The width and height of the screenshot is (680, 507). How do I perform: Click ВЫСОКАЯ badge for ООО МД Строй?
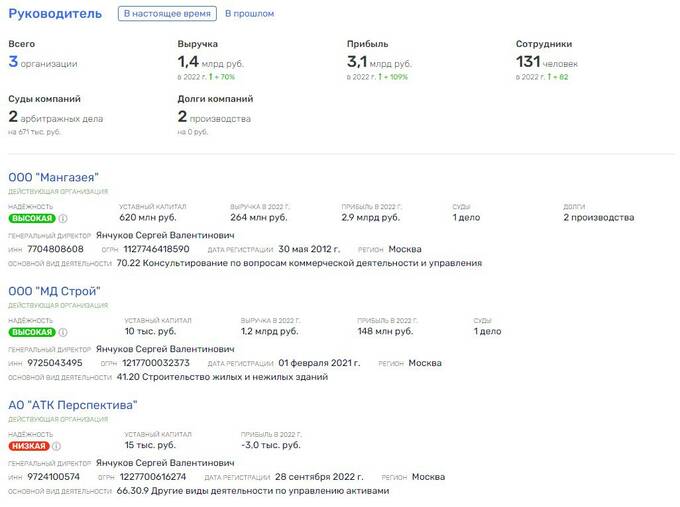click(31, 332)
